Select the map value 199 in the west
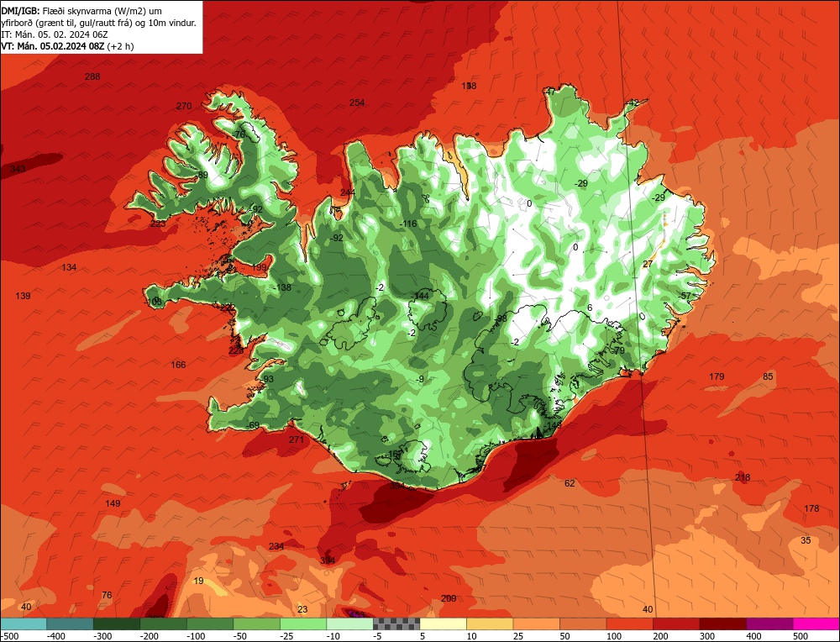Viewport: 840px width, 642px height. click(x=259, y=267)
